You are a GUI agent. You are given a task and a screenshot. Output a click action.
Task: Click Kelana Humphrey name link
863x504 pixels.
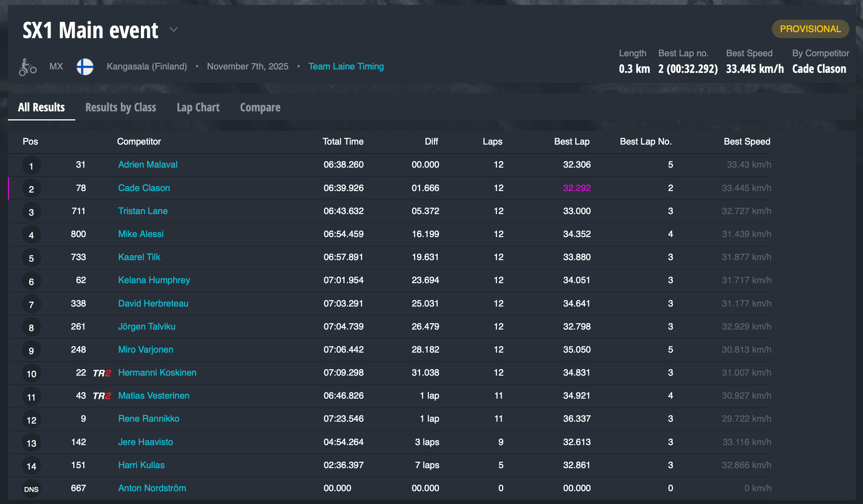(154, 280)
